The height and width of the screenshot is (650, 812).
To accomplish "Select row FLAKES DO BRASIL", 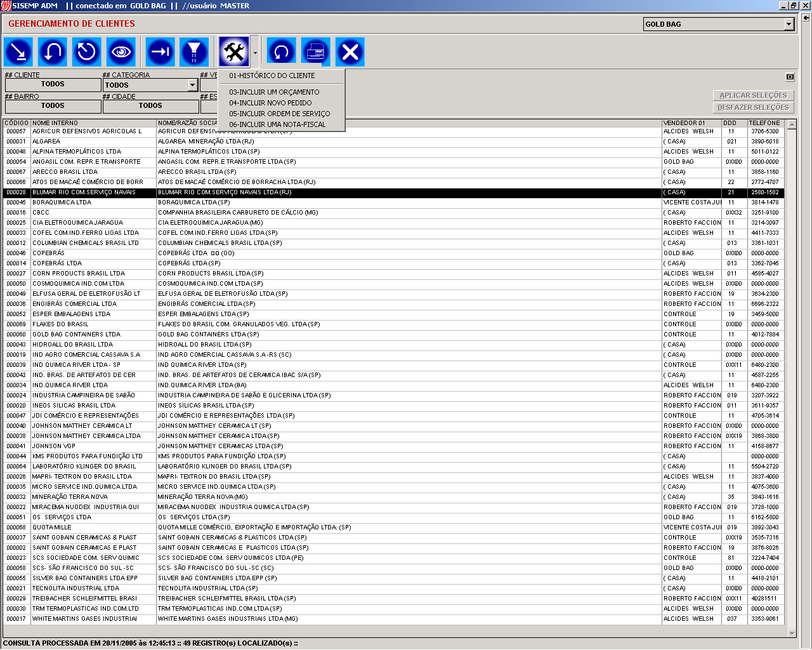I will [x=93, y=324].
